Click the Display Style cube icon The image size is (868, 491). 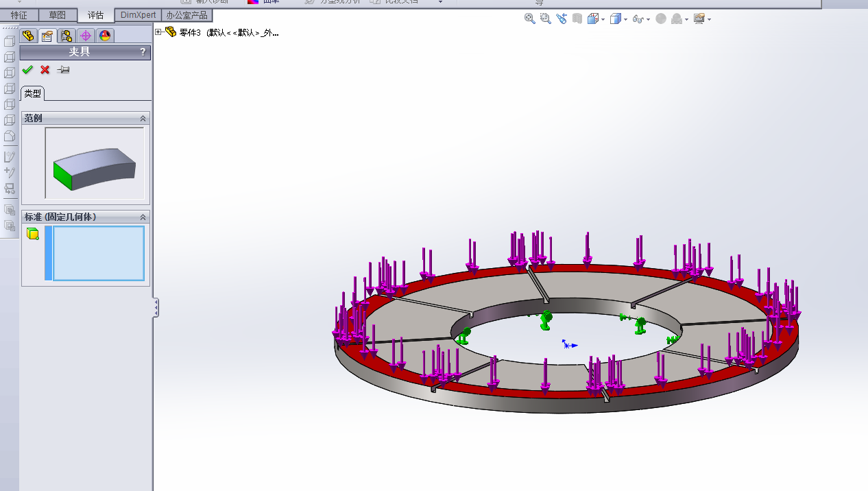point(615,19)
